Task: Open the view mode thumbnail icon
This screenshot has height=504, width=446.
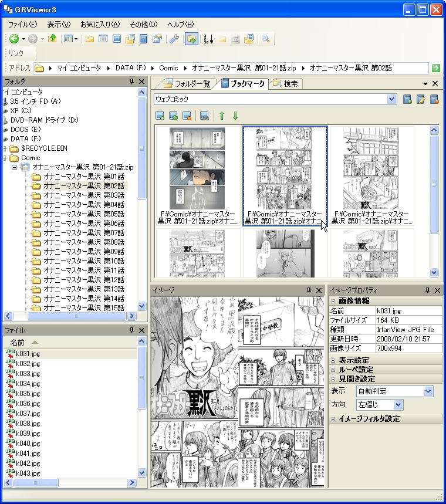Action: (x=68, y=39)
